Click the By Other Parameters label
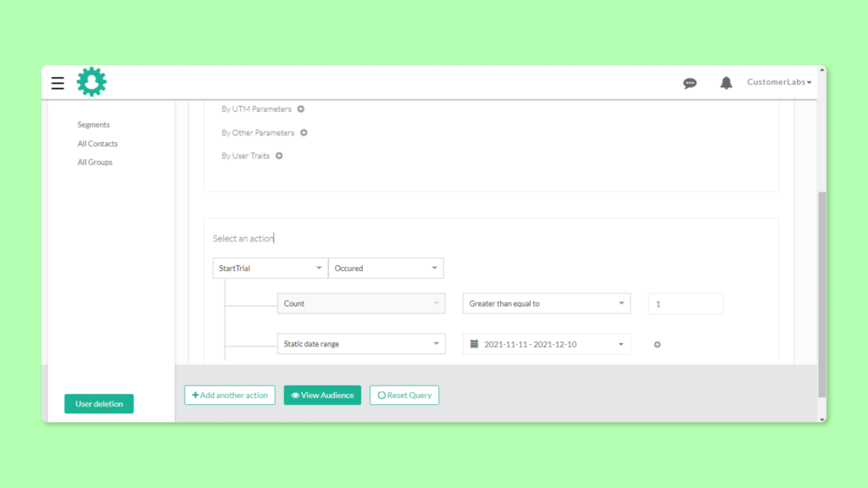Image resolution: width=868 pixels, height=488 pixels. [258, 133]
